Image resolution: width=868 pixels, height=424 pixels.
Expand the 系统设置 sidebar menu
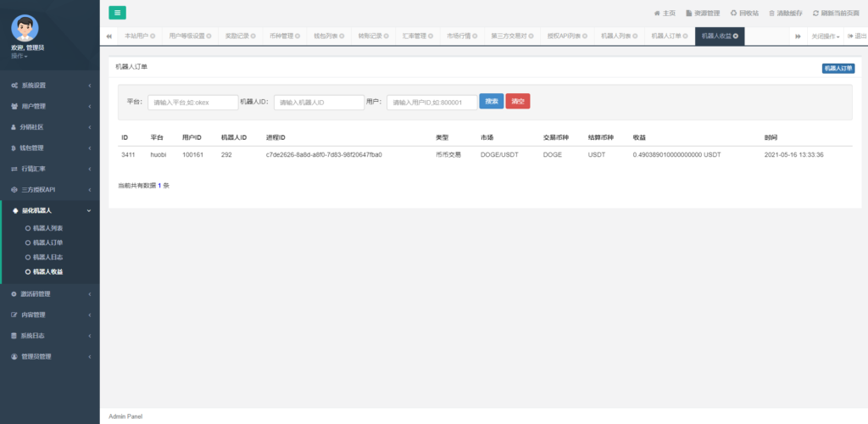49,86
